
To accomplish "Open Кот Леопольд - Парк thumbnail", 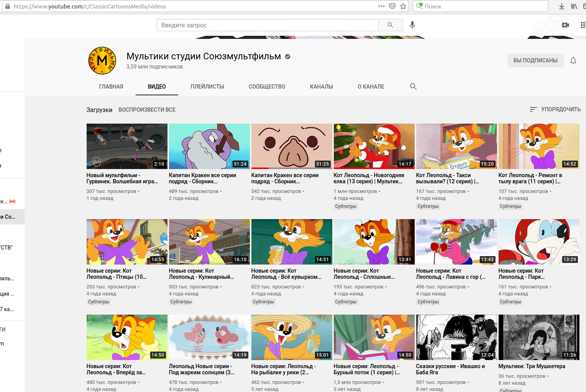I will coord(539,242).
